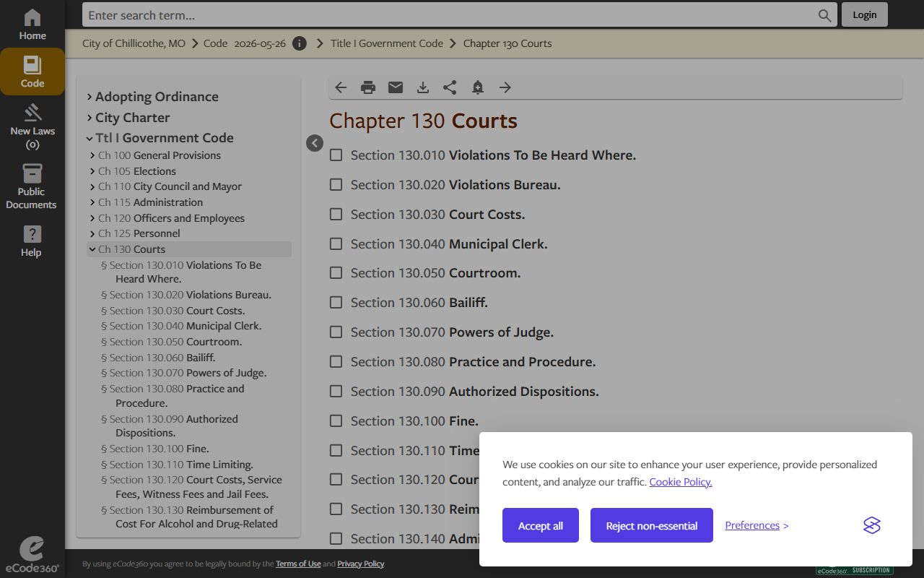This screenshot has height=578, width=924.
Task: Check Section 130.050 Courtroom
Action: (x=336, y=273)
